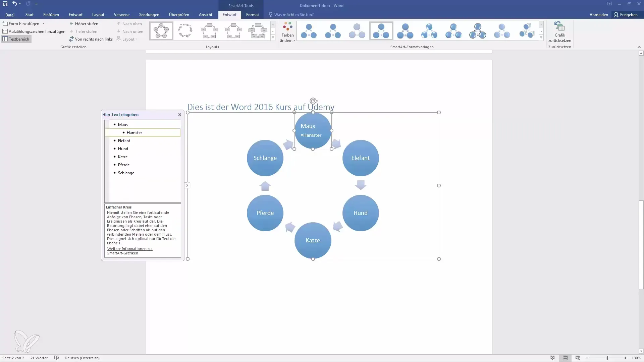Open the Datei menu

tap(10, 15)
